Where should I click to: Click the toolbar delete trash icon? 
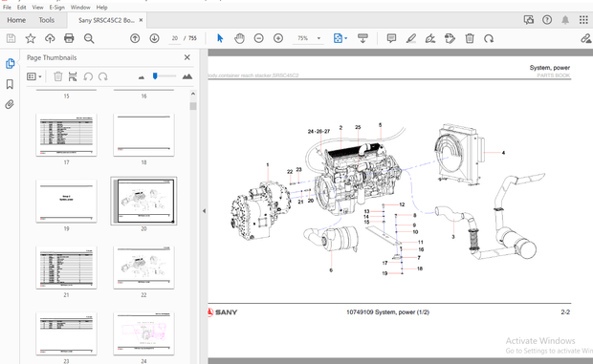(470, 38)
